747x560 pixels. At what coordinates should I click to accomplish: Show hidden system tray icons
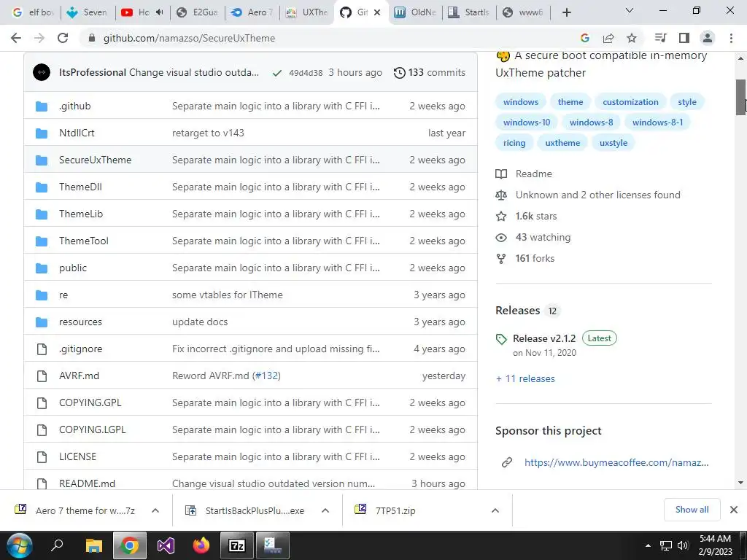point(648,545)
